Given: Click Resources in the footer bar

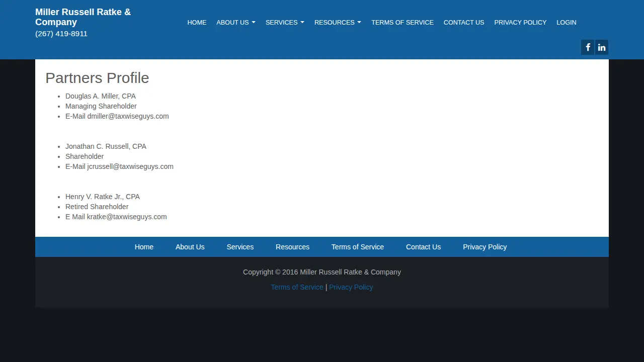Looking at the screenshot, I should (292, 247).
